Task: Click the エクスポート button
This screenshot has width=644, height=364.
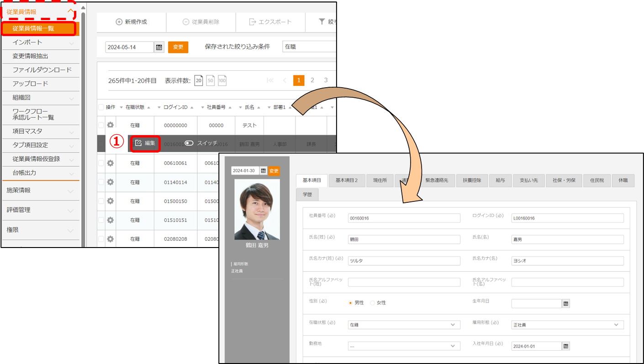Action: [x=270, y=22]
